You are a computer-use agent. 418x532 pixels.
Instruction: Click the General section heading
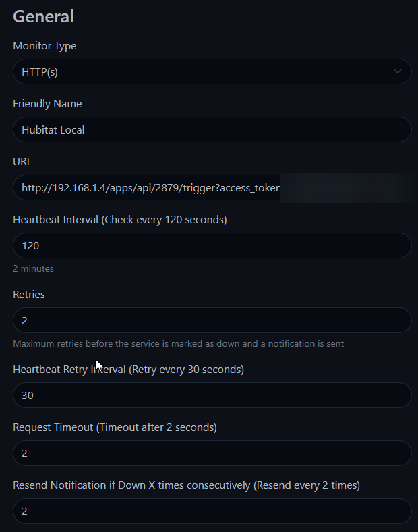[44, 16]
